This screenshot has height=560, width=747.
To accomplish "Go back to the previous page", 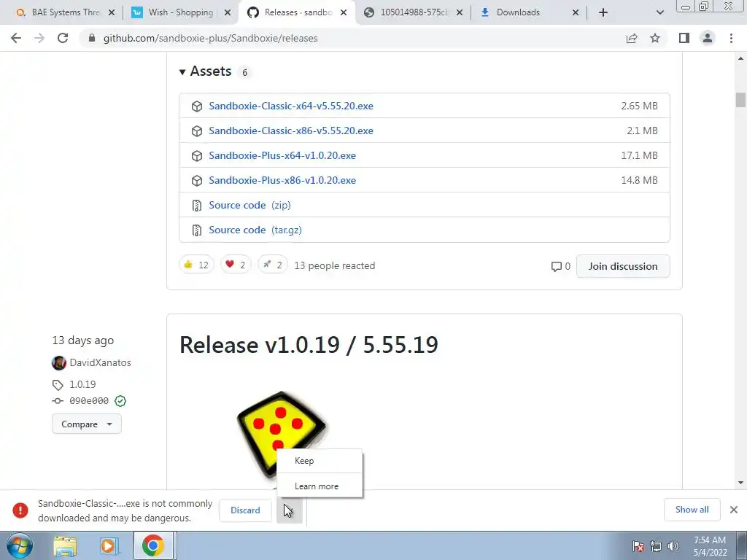I will click(16, 38).
